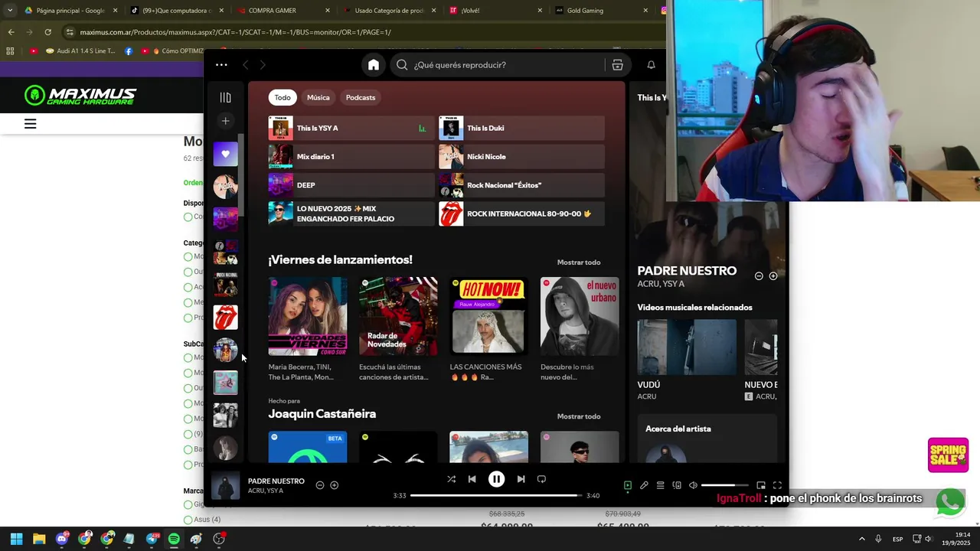
Task: Skip to next track
Action: [x=521, y=479]
